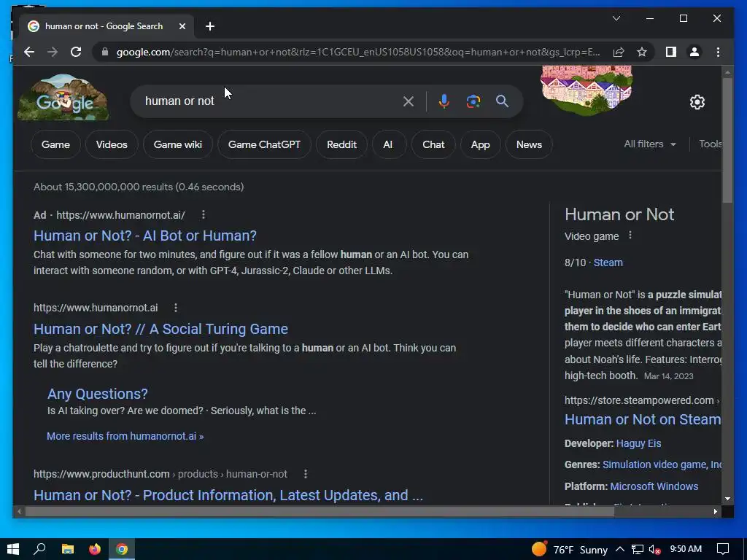
Task: Open more options for the Ad result
Action: 204,215
